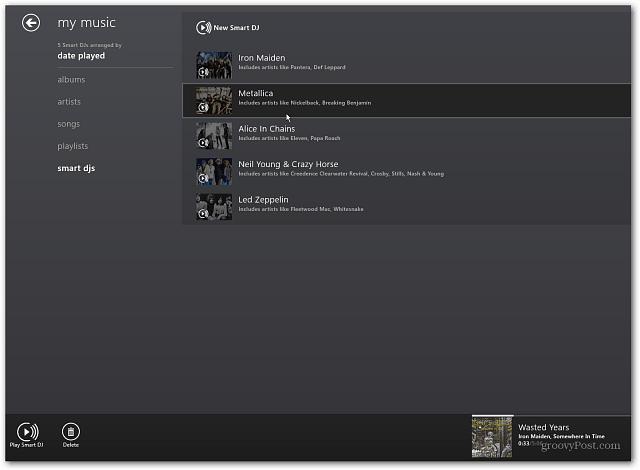Select the smart djs section
Screen dimensions: 640x470
click(x=76, y=168)
